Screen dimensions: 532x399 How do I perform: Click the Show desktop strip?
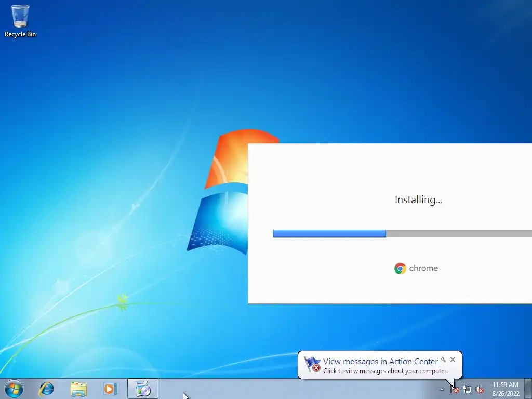528,389
